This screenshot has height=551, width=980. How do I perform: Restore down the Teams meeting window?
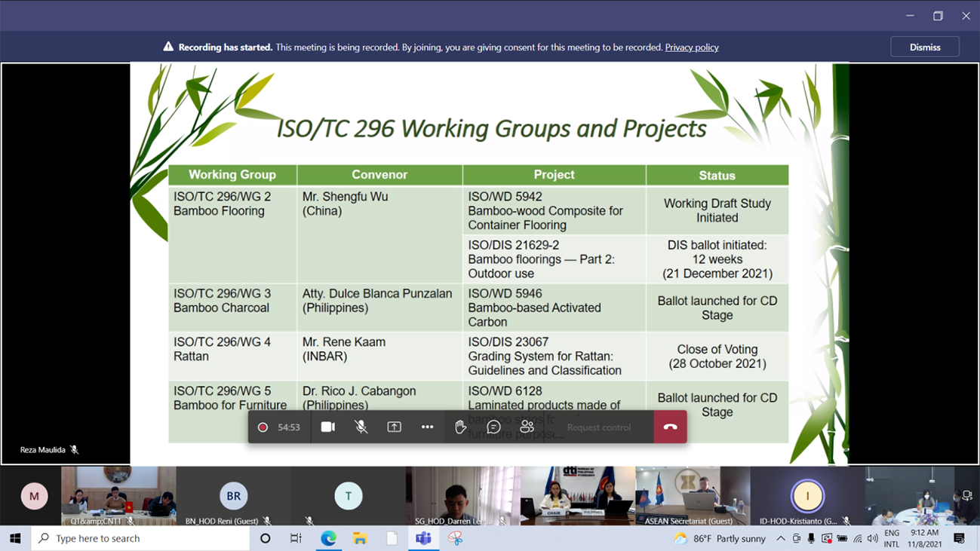pos(938,15)
